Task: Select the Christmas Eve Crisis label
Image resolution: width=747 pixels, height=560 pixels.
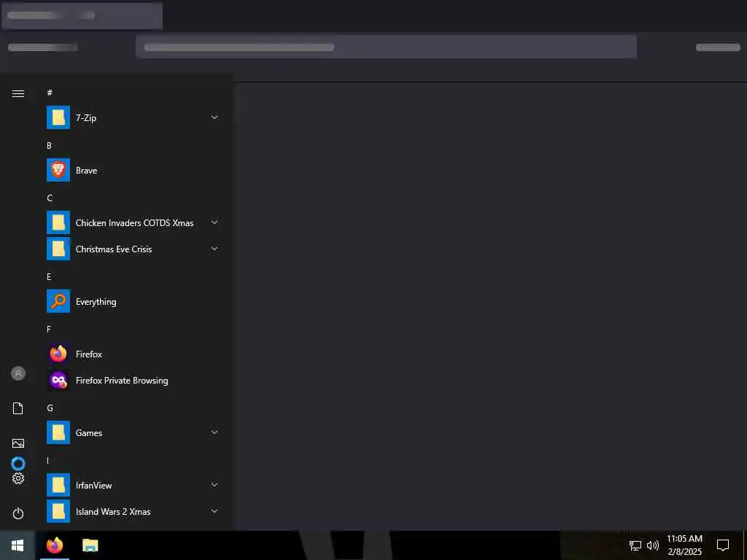Action: pyautogui.click(x=114, y=249)
